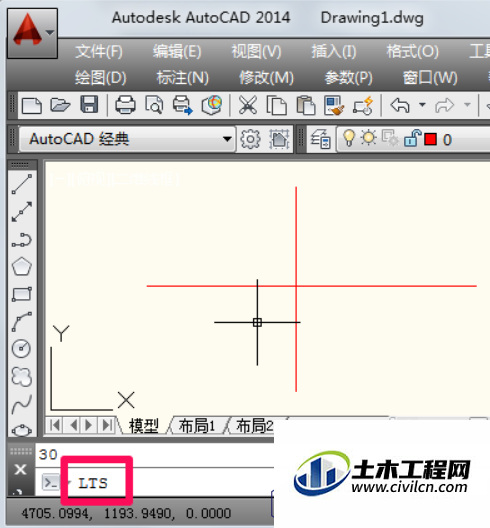Open the 标注(N) menu

[x=183, y=78]
